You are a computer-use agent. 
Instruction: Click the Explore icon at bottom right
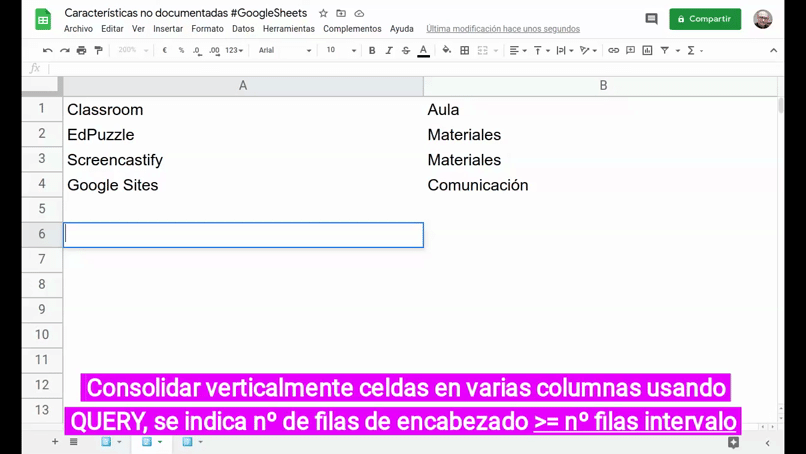pyautogui.click(x=733, y=442)
